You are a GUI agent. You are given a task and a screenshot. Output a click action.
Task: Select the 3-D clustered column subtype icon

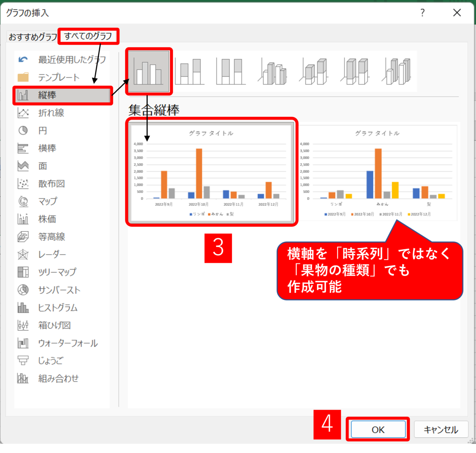point(273,71)
